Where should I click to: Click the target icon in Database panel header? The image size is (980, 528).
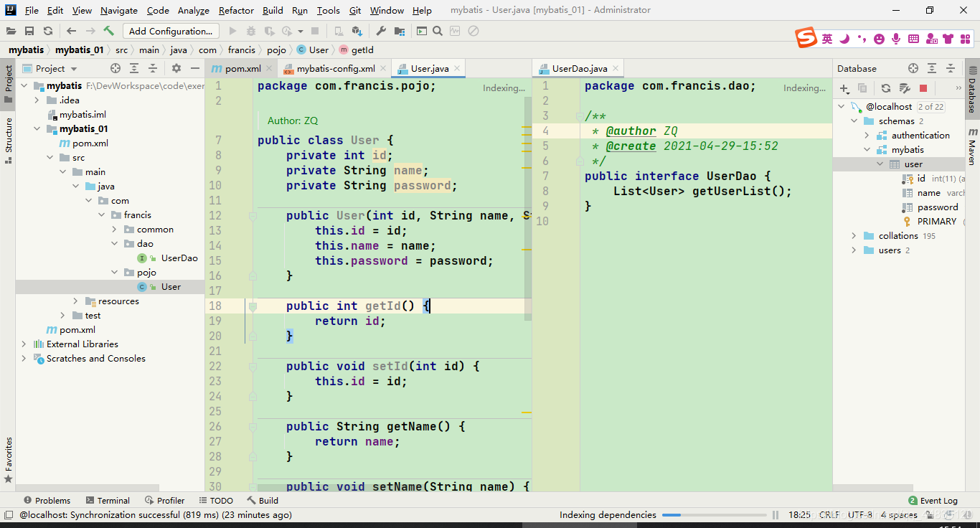[913, 68]
